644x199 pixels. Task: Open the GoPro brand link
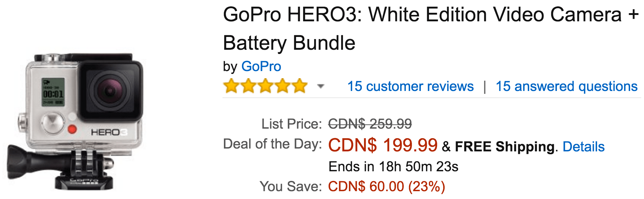261,66
